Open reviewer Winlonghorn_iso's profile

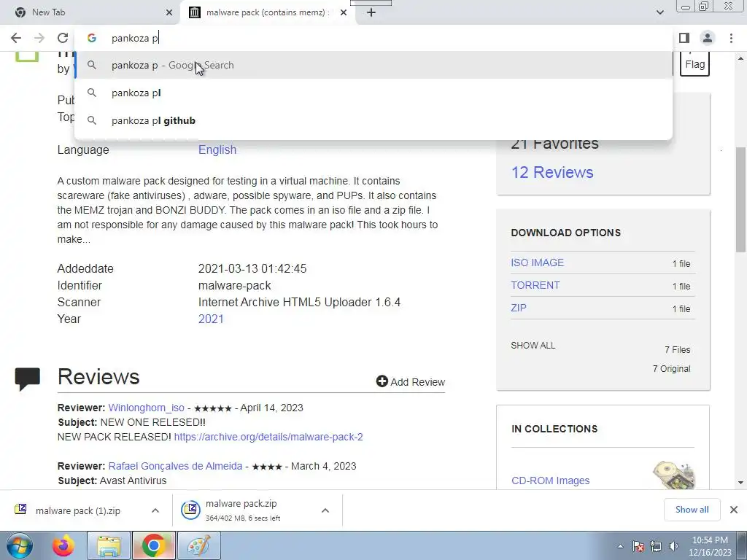pos(146,408)
